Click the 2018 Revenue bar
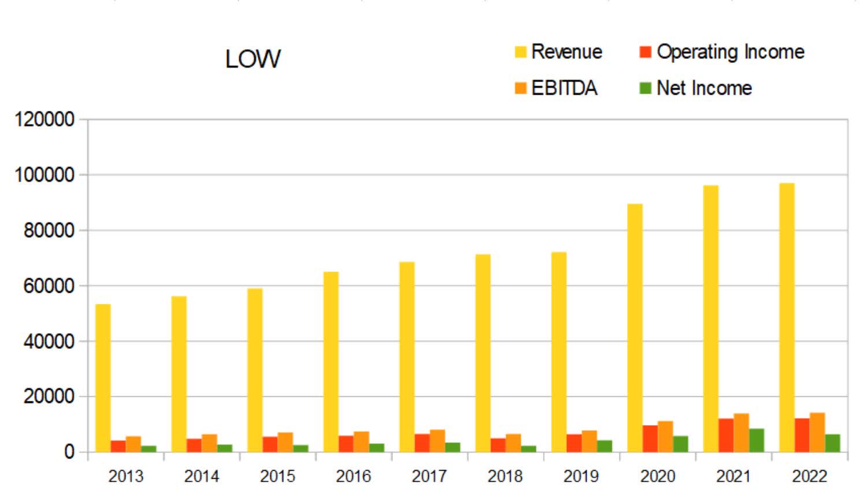Image resolution: width=868 pixels, height=503 pixels. pos(483,353)
